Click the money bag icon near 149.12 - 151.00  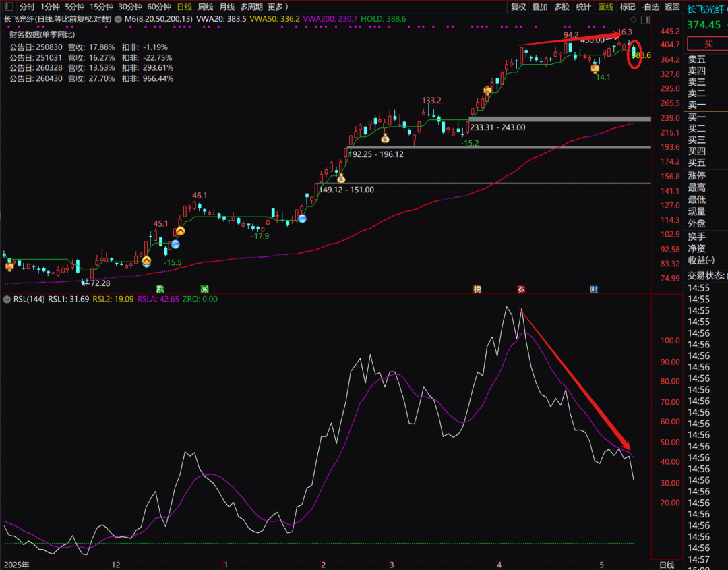341,178
